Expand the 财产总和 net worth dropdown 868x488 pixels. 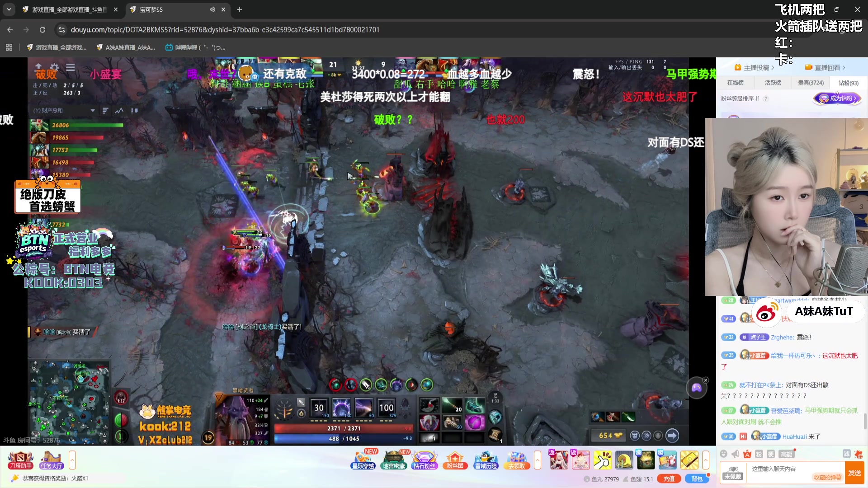coord(93,111)
